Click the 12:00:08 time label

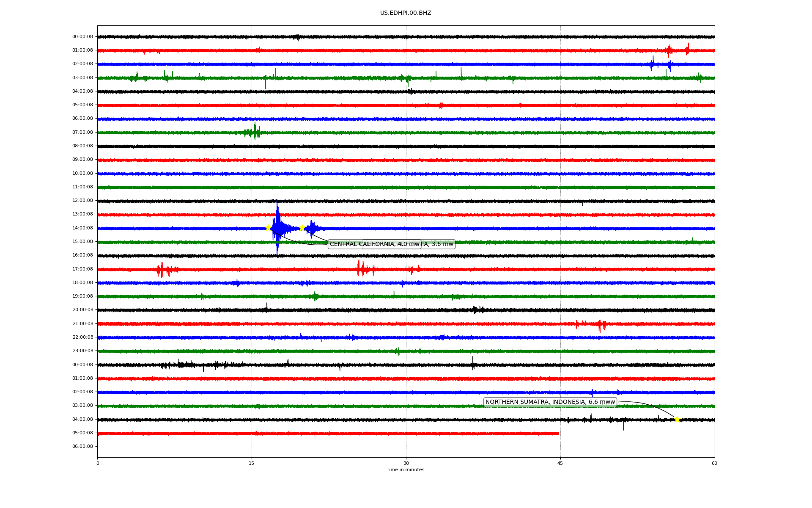82,201
